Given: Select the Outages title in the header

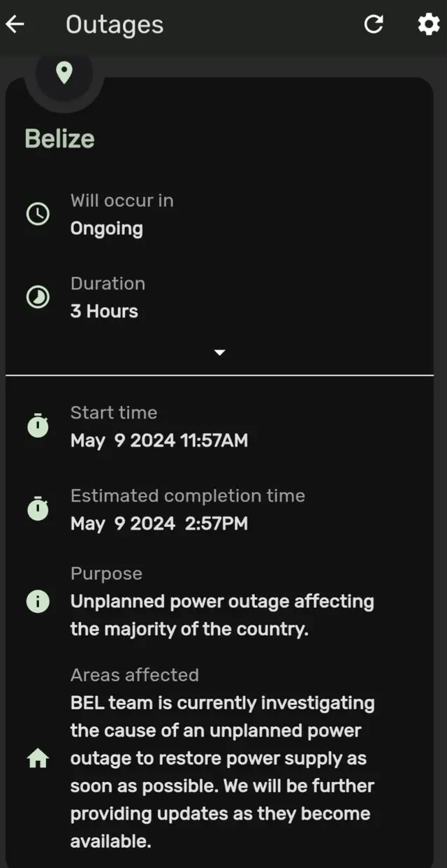Looking at the screenshot, I should tap(115, 24).
